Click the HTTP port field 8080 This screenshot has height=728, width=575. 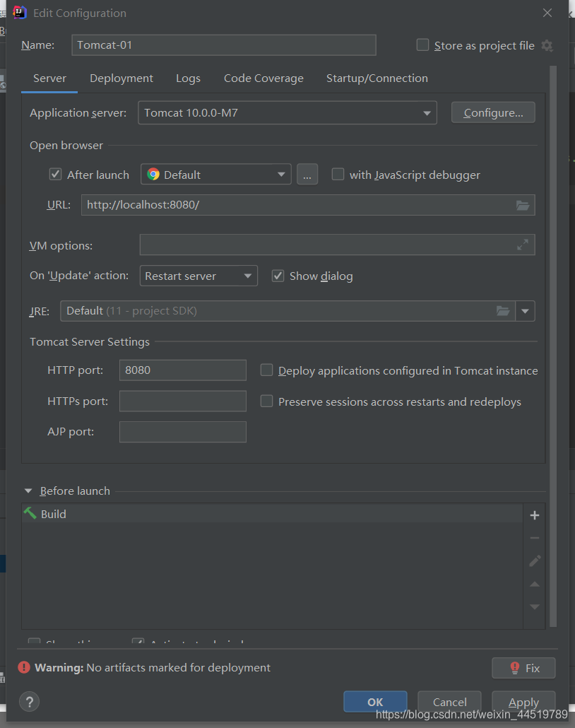coord(183,370)
